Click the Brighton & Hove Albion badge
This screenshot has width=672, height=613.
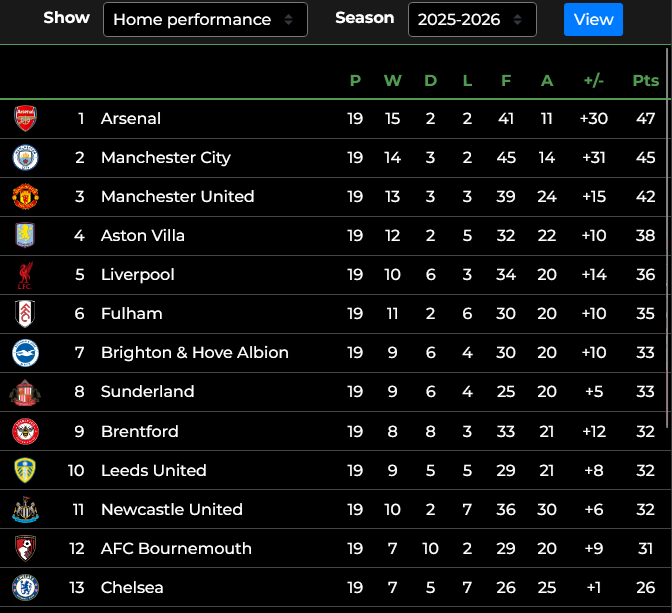point(25,353)
